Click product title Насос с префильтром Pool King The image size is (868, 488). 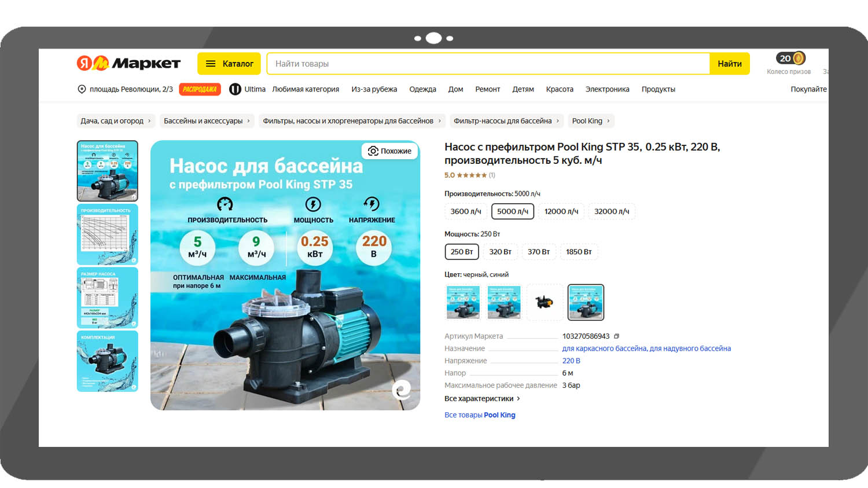pyautogui.click(x=582, y=153)
